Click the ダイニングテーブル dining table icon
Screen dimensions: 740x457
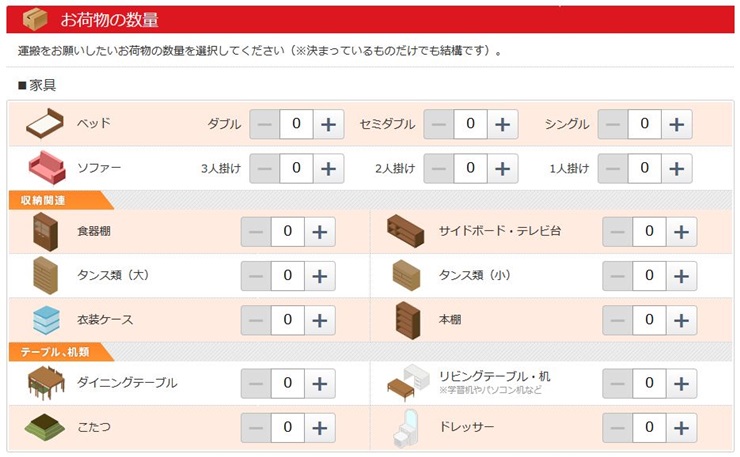[46, 382]
